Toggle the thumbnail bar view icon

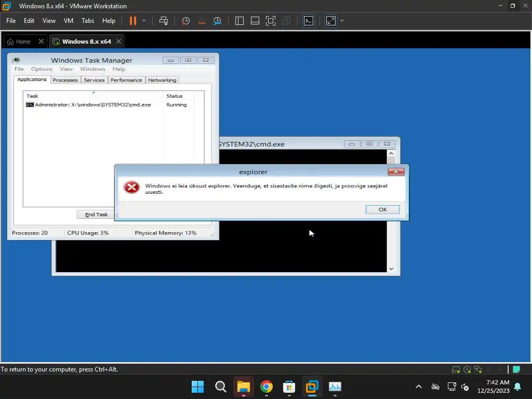[x=255, y=21]
